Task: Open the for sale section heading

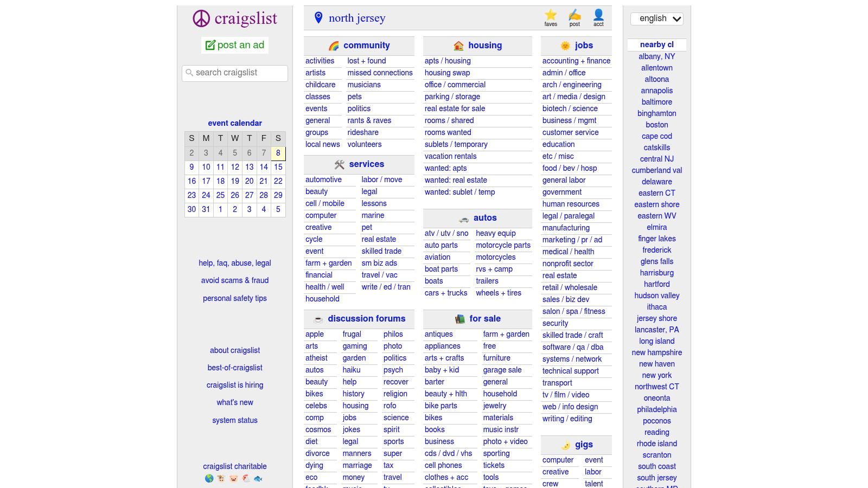Action: point(485,319)
